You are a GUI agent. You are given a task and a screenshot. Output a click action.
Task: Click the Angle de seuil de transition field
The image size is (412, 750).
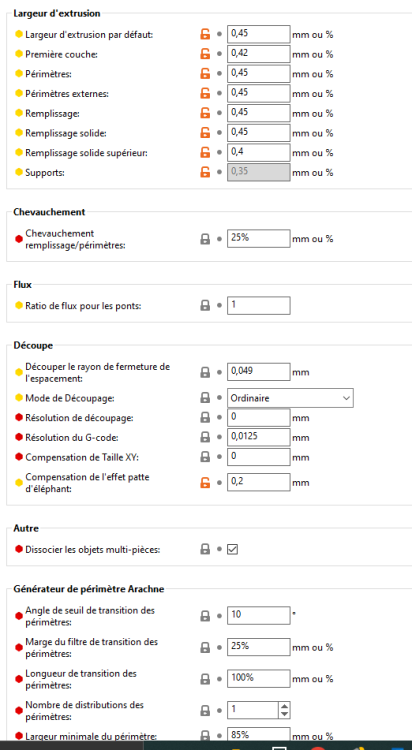[258, 616]
